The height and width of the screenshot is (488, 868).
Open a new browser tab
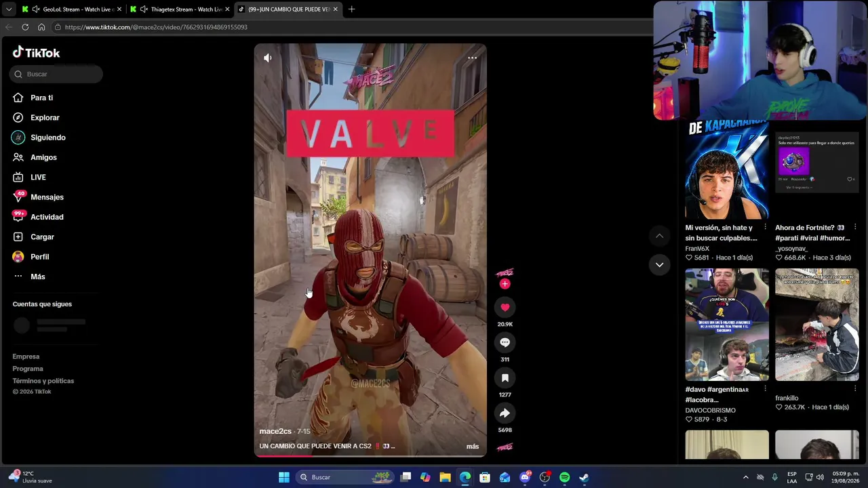[x=351, y=9]
